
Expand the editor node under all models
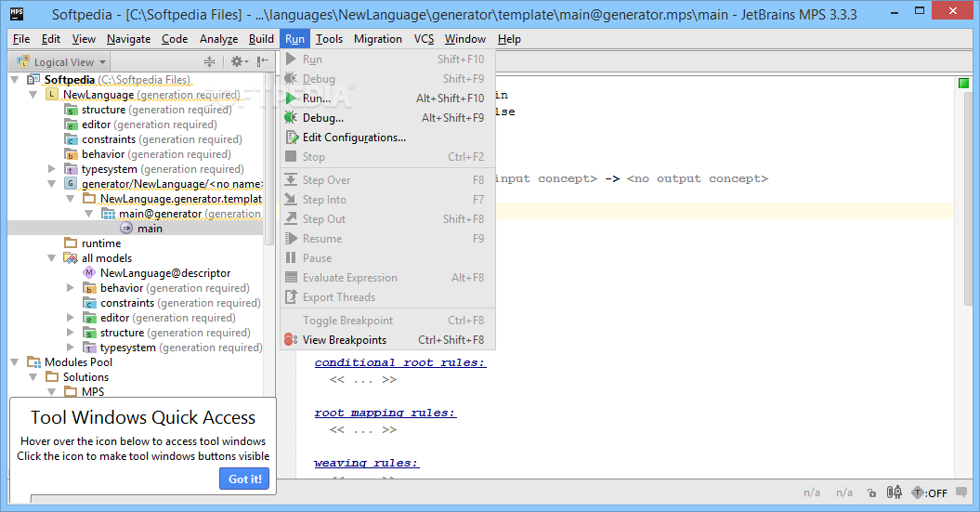(71, 318)
